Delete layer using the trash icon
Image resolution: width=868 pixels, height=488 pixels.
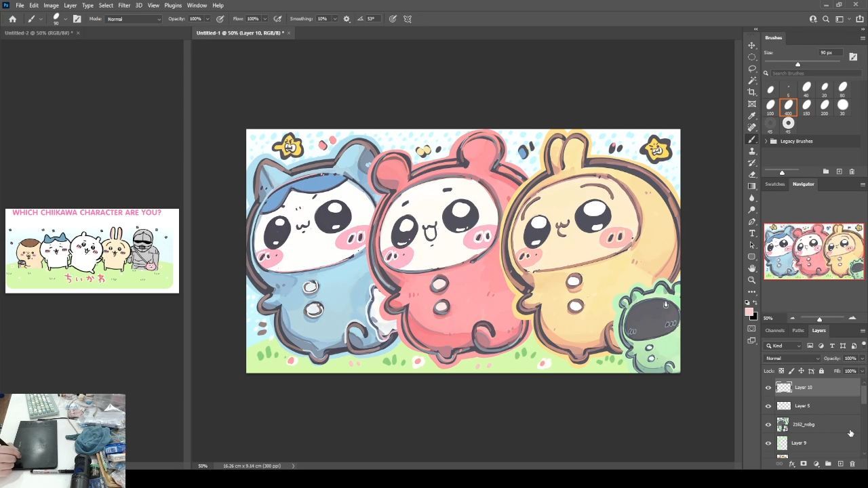click(852, 464)
